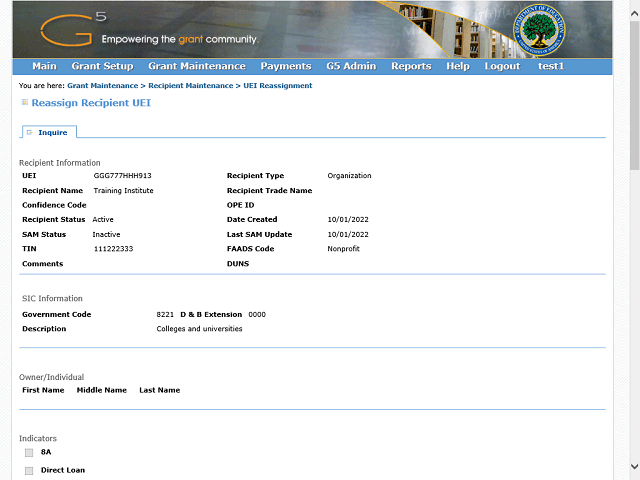Toggle the 8A indicator checkbox
This screenshot has height=480, width=640.
pos(29,453)
